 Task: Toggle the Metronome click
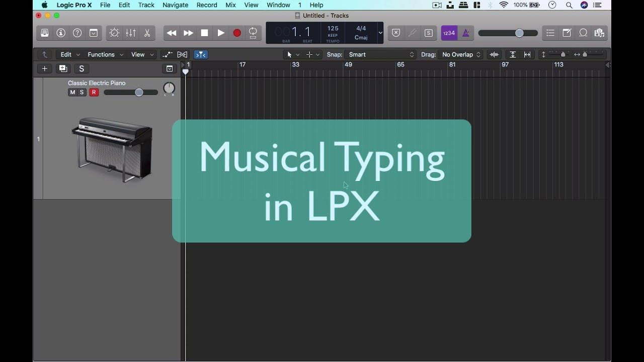(465, 33)
